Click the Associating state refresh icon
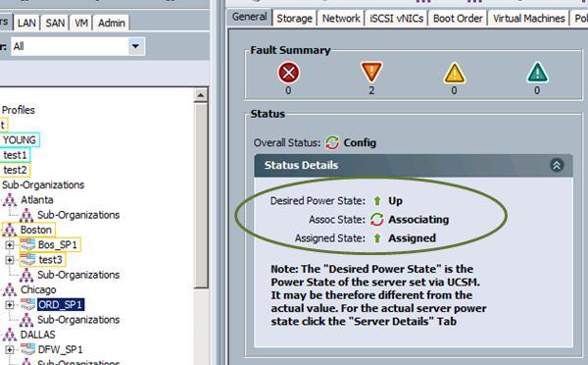 click(x=377, y=220)
